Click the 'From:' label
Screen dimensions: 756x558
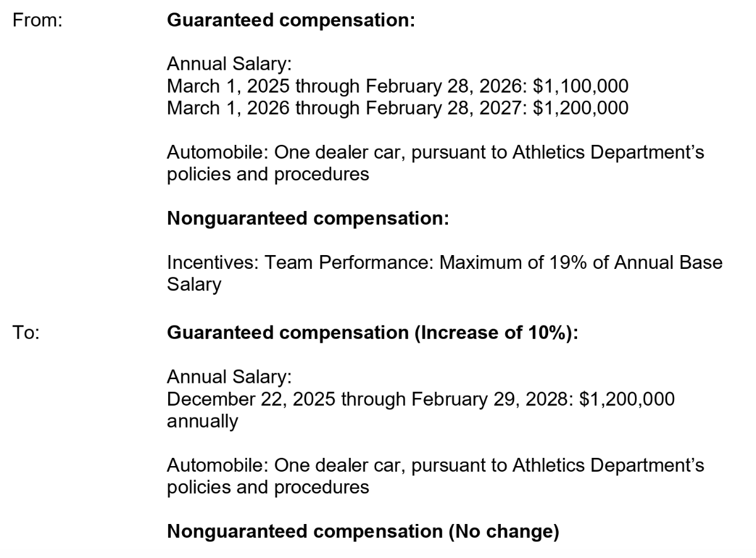click(37, 20)
